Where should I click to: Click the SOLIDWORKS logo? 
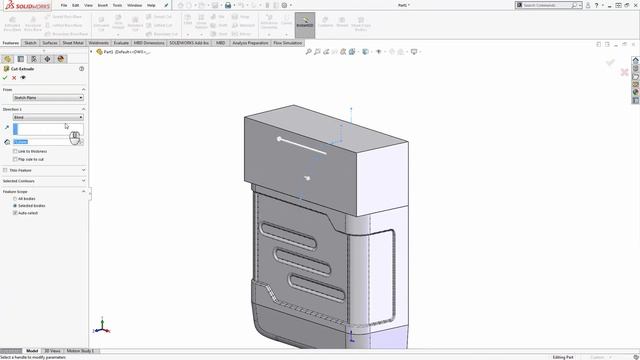pyautogui.click(x=27, y=6)
